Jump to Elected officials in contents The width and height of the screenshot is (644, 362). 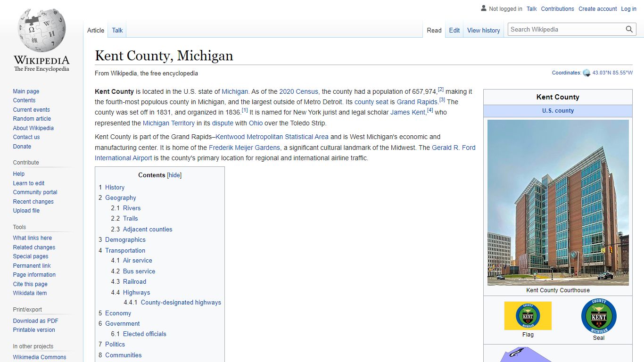click(145, 334)
